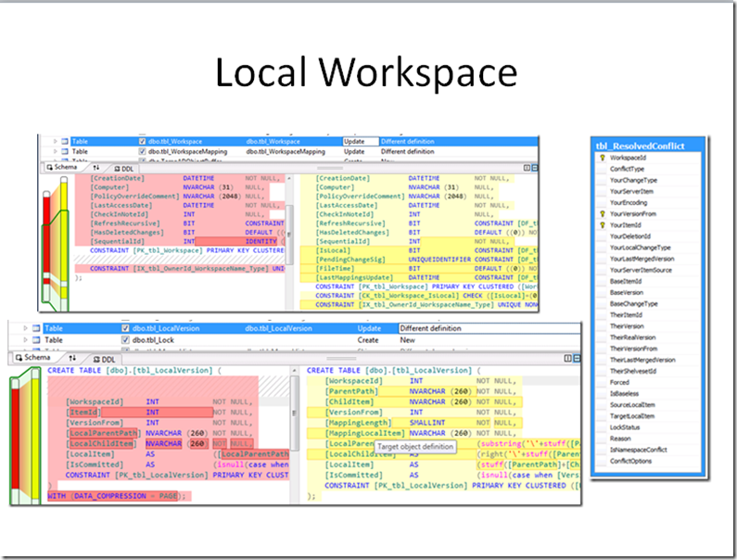The height and width of the screenshot is (560, 737).
Task: Click table icon of dbo.tbl_WorkspaceMapping row
Action: point(64,151)
